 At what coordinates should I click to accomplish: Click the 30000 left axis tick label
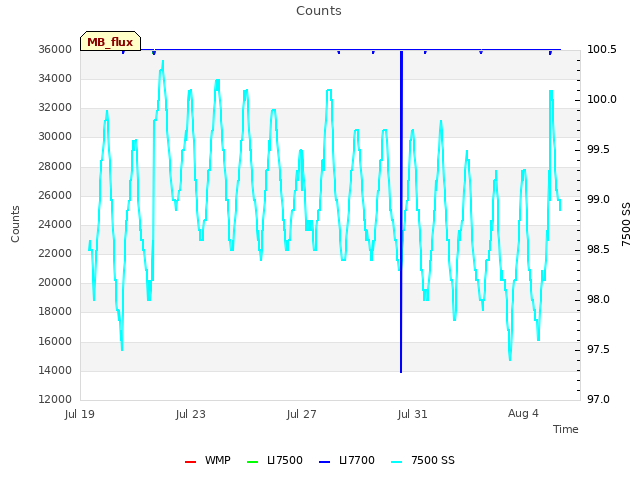pyautogui.click(x=55, y=137)
